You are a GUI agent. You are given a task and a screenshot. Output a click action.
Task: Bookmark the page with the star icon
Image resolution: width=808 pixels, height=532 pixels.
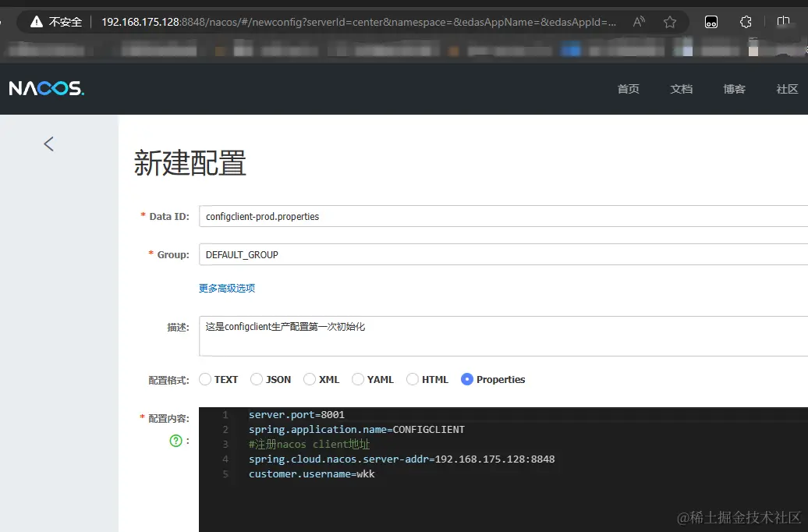pyautogui.click(x=670, y=22)
